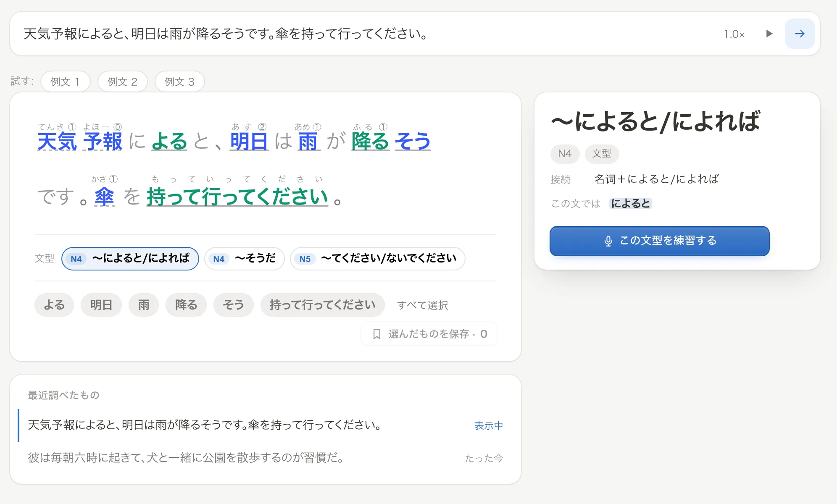Click the blue word そう in the sentence
Screen dimensions: 837x504
(x=413, y=141)
